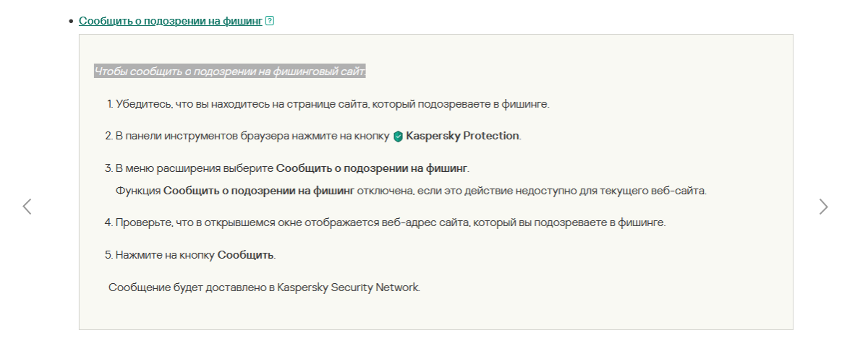Click the word "Функция" in the note line
The image size is (868, 346).
click(x=137, y=191)
